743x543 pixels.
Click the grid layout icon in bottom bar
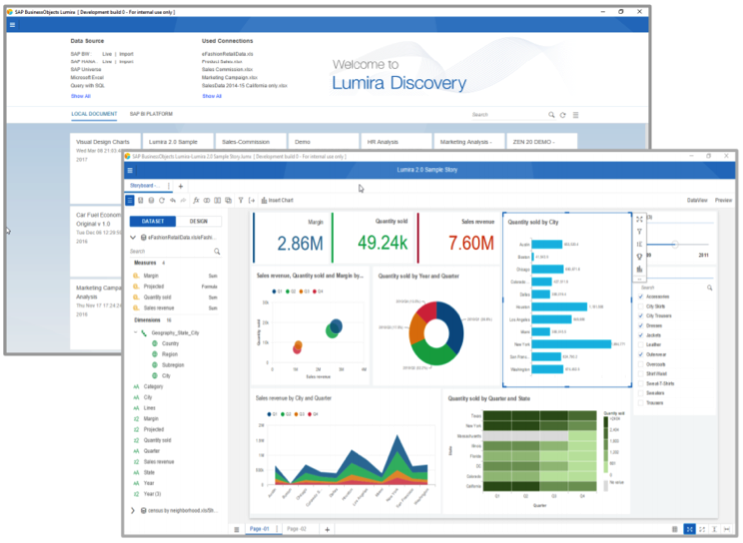(675, 529)
